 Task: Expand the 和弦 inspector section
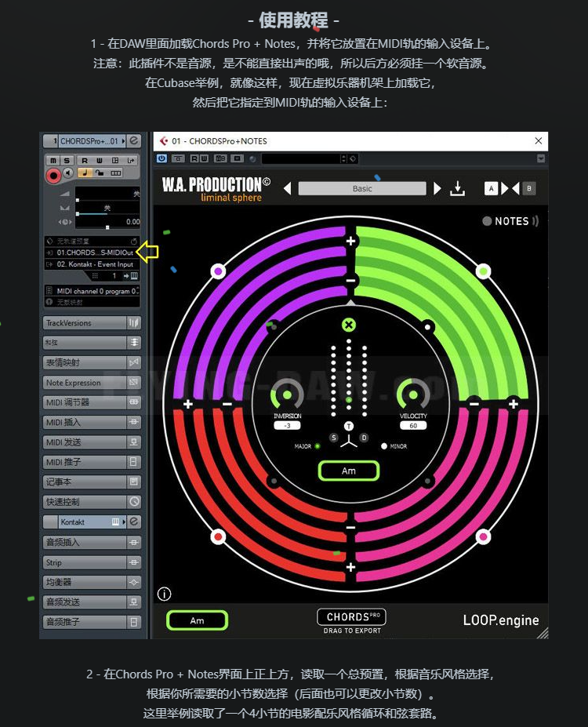tap(92, 343)
